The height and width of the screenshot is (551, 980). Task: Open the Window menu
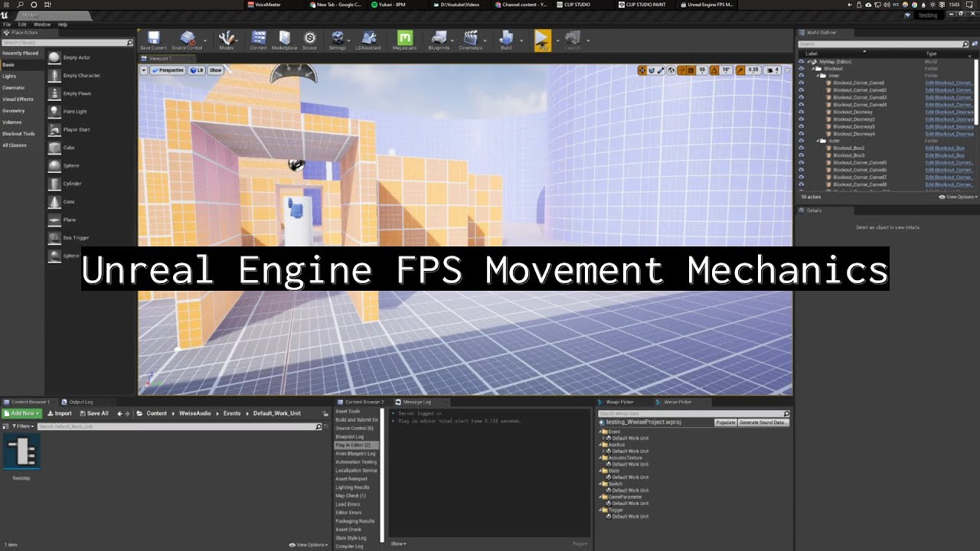(42, 24)
